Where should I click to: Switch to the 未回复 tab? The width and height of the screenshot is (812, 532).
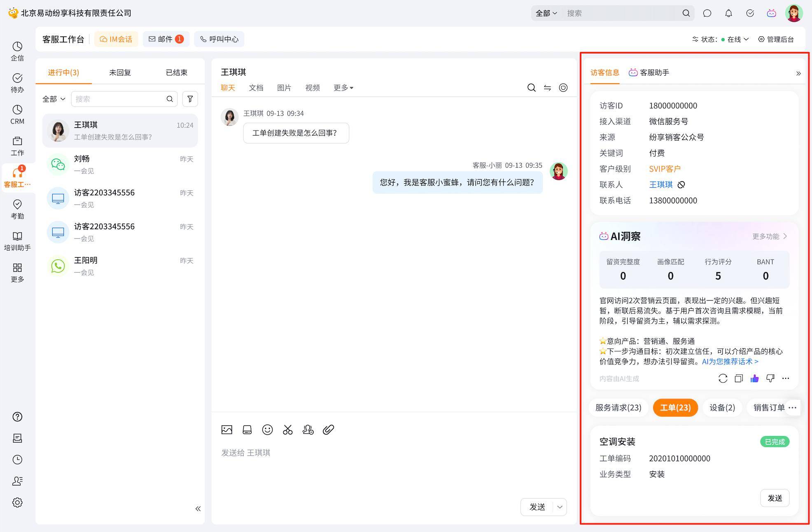(x=120, y=72)
